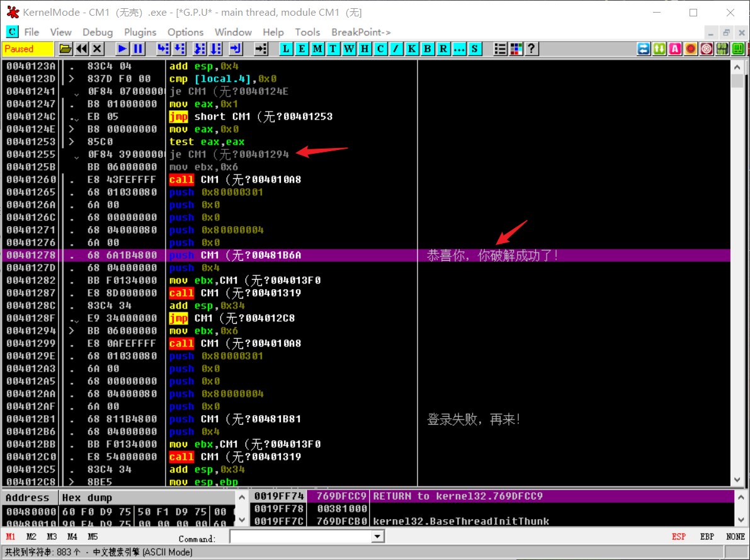Select the M2 memory slot

(31, 537)
